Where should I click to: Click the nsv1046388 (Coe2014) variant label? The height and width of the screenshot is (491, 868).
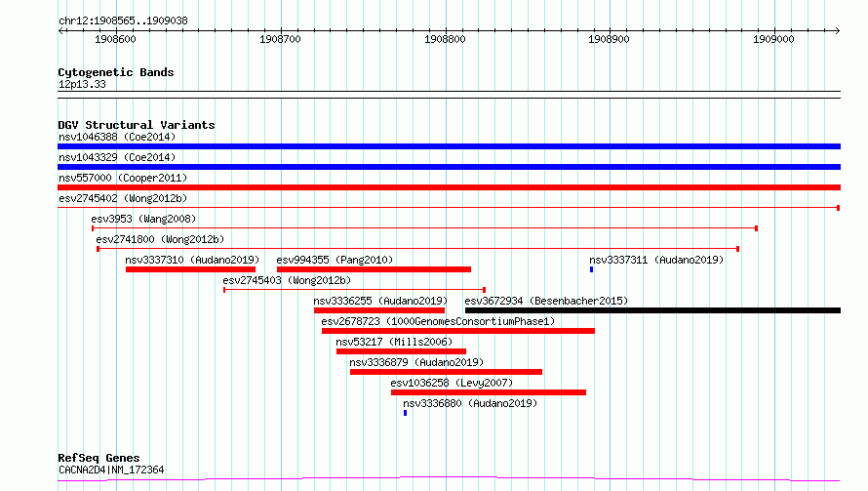click(x=117, y=137)
